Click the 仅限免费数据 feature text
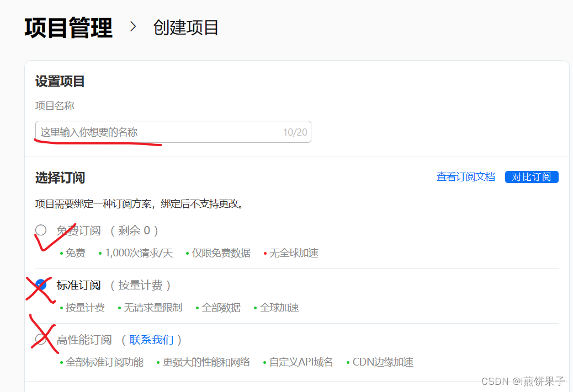Screen dimensions: 573x392 point(221,253)
